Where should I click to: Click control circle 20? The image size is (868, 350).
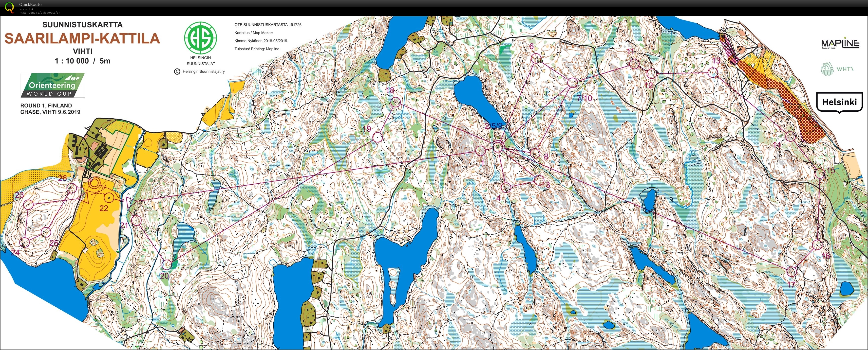click(167, 264)
